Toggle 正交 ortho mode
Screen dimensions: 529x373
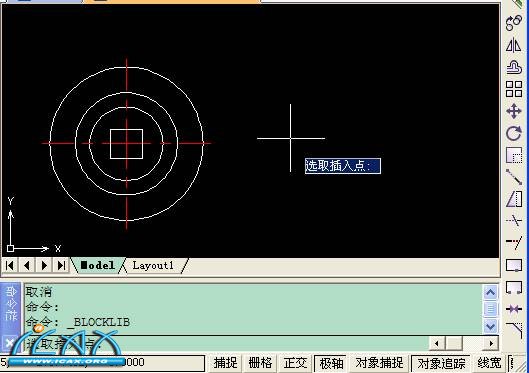(296, 363)
